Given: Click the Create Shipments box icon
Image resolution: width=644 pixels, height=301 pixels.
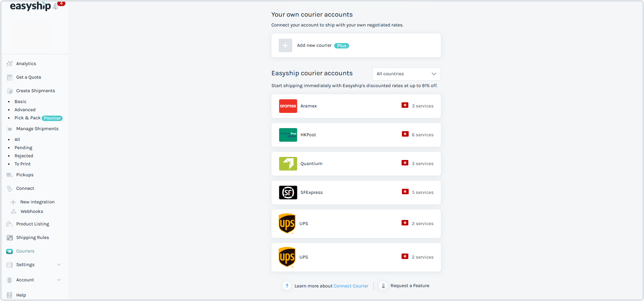Looking at the screenshot, I should [x=9, y=91].
